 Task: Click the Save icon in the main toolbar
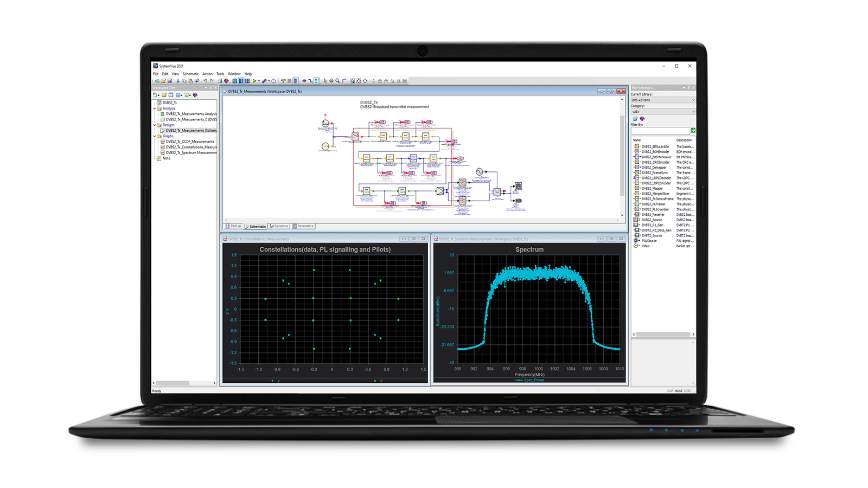pyautogui.click(x=169, y=81)
